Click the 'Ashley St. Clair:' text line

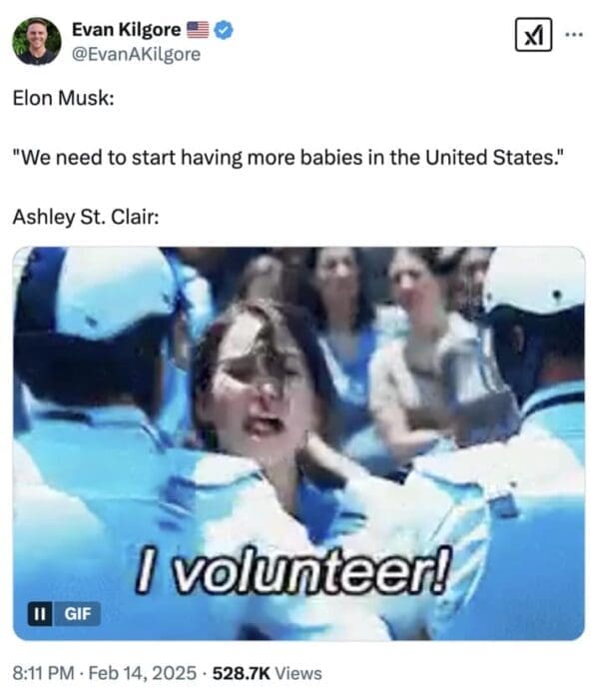click(86, 218)
